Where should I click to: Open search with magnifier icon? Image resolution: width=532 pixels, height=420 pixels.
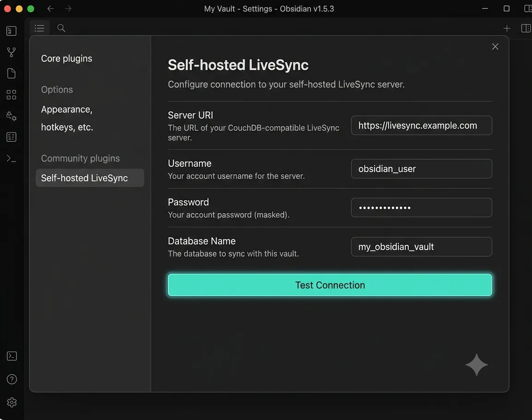[x=61, y=28]
